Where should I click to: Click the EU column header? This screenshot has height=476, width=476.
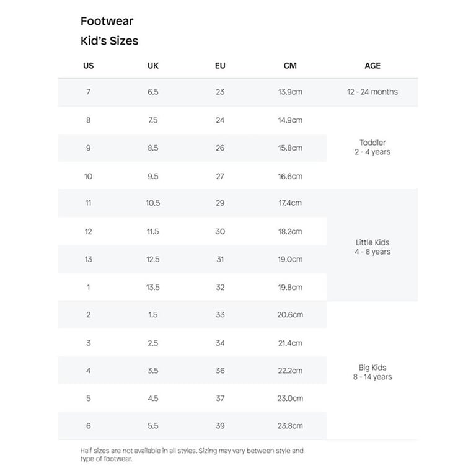click(x=220, y=66)
